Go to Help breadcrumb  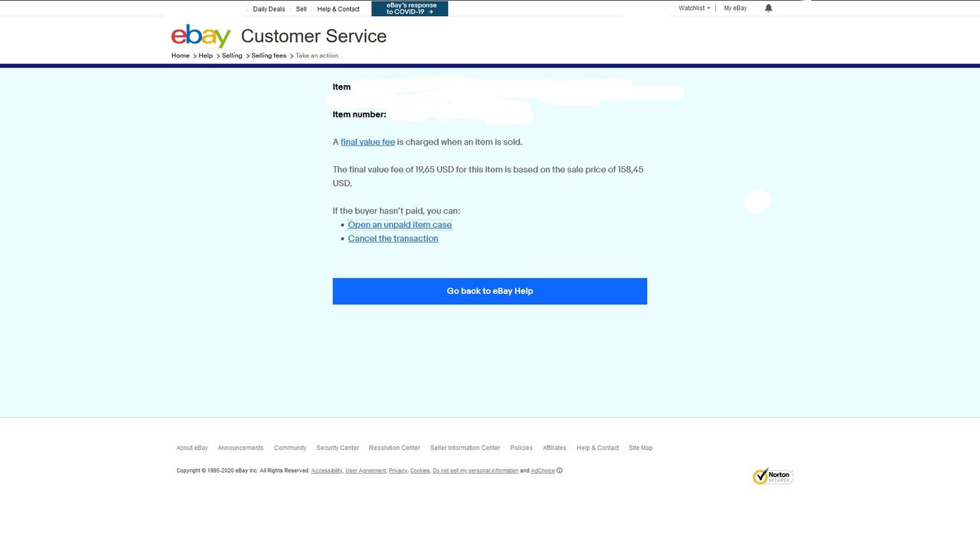pos(206,56)
